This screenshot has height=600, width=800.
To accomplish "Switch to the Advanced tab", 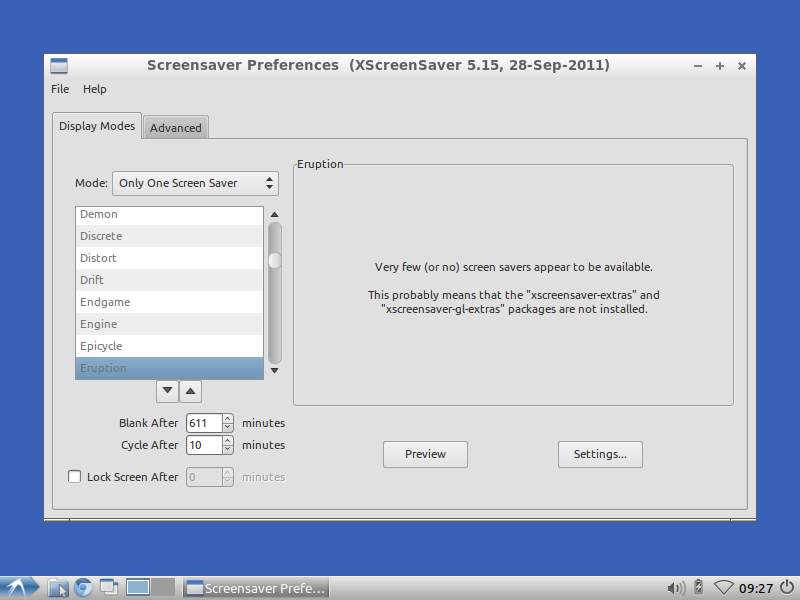I will tap(176, 128).
